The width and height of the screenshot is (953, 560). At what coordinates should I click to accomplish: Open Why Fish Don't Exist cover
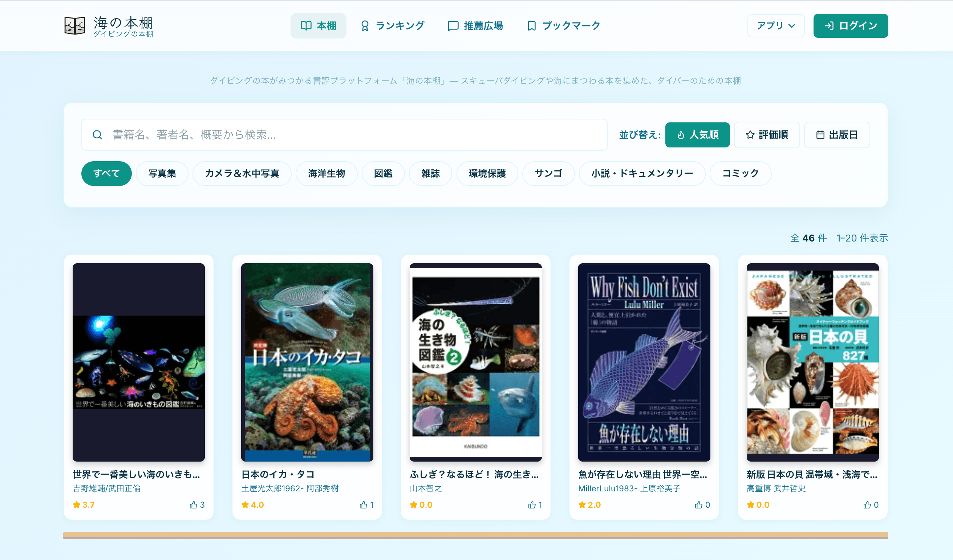coord(644,362)
